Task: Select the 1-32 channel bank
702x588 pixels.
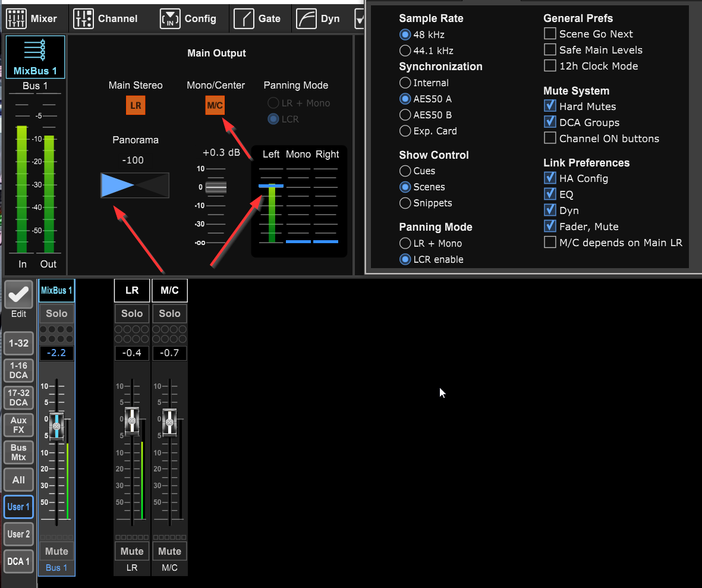Action: [x=18, y=344]
